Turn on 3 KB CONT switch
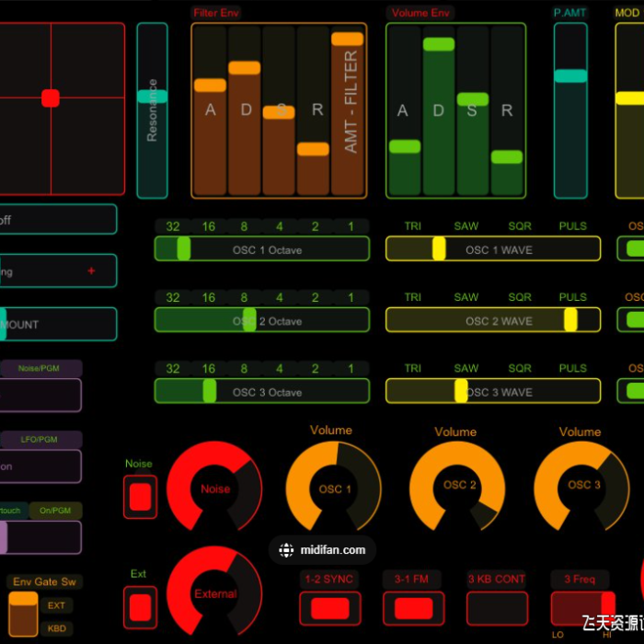Viewport: 644px width, 644px height. 497,608
